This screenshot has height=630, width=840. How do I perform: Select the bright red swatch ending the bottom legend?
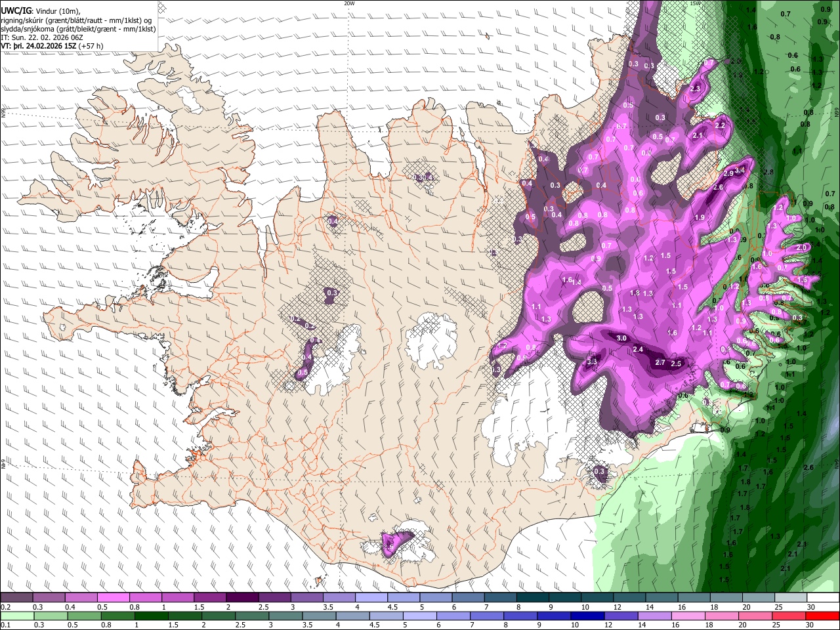point(823,616)
